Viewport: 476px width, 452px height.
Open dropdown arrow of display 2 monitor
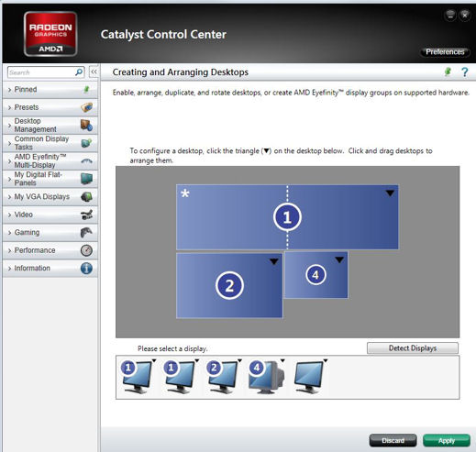(239, 361)
